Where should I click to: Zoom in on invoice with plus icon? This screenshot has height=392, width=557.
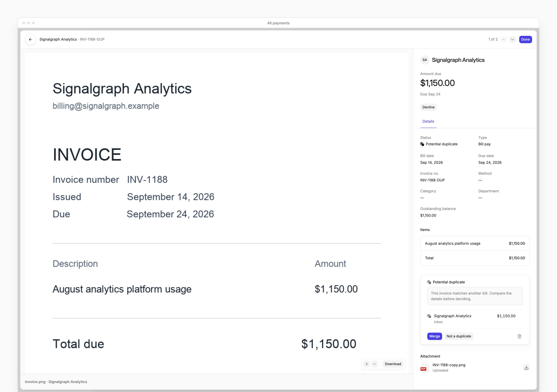coord(367,364)
